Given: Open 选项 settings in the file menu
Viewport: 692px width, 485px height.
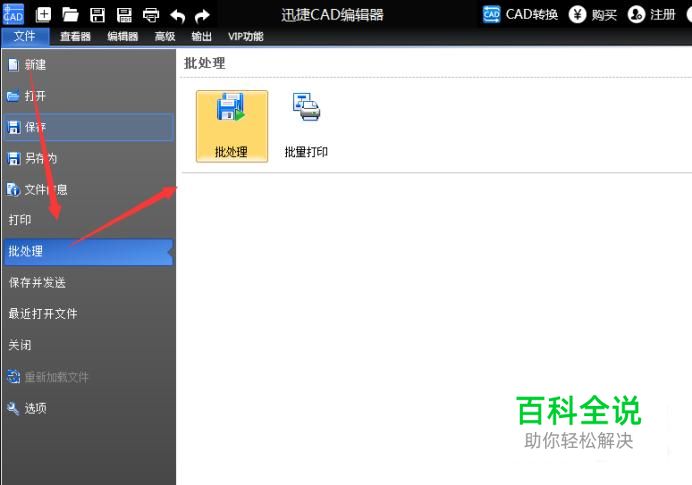Looking at the screenshot, I should pos(88,408).
